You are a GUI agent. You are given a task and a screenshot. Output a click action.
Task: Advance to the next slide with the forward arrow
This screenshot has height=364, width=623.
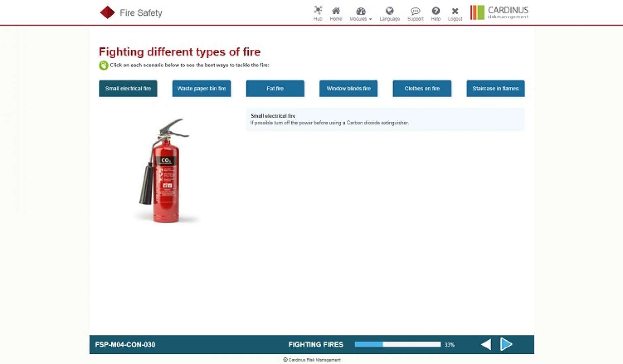pos(506,344)
